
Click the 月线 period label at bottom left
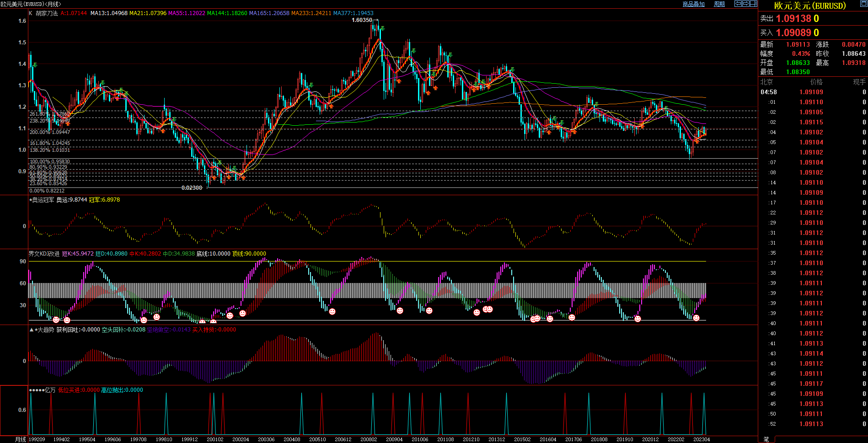(21, 439)
